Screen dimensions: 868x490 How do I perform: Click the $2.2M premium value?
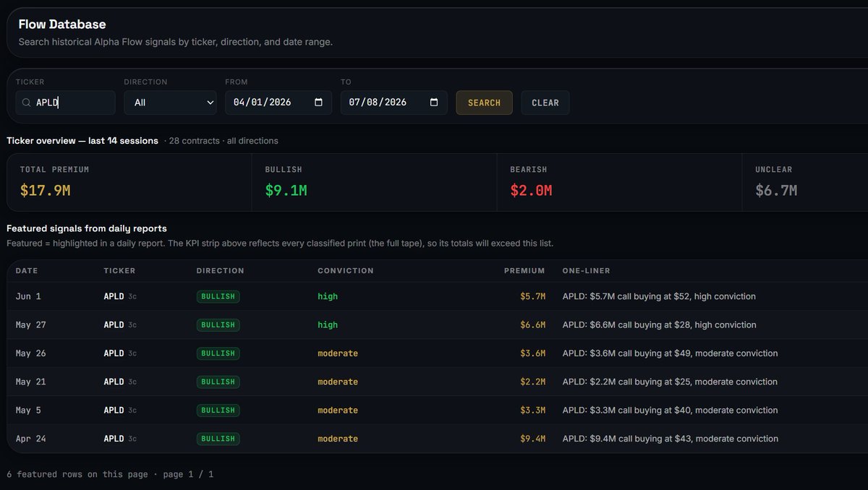pos(533,382)
